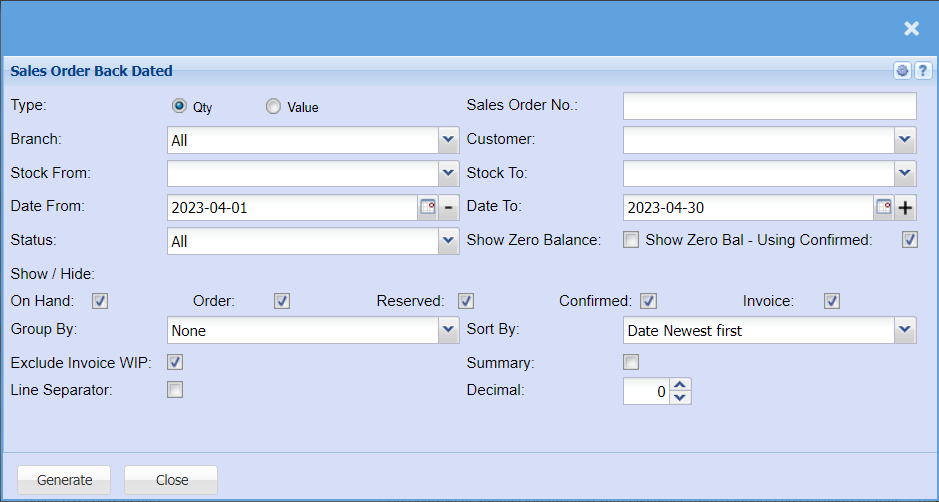939x502 pixels.
Task: Increase the Decimal value with up arrow
Action: [x=680, y=385]
